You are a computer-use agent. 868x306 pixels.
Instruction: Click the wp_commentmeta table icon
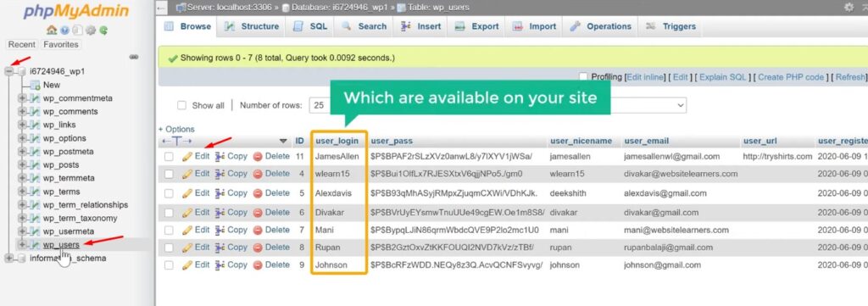point(35,98)
